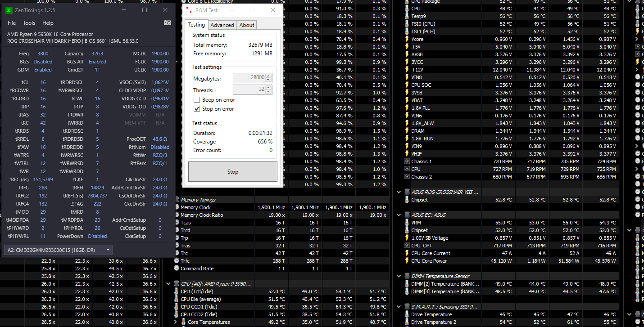Image resolution: width=644 pixels, height=327 pixels.
Task: Click the GDM Enabled value in ZenTimings
Action: pos(43,70)
